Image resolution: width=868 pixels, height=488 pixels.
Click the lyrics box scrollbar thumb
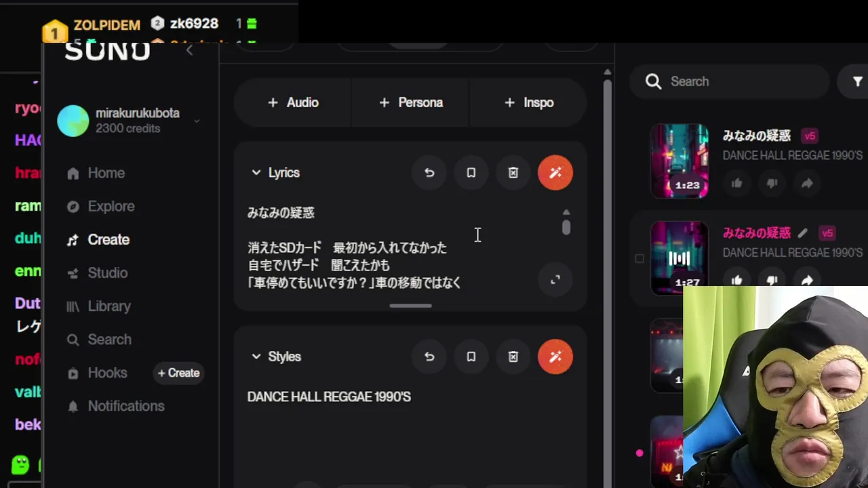click(x=566, y=227)
